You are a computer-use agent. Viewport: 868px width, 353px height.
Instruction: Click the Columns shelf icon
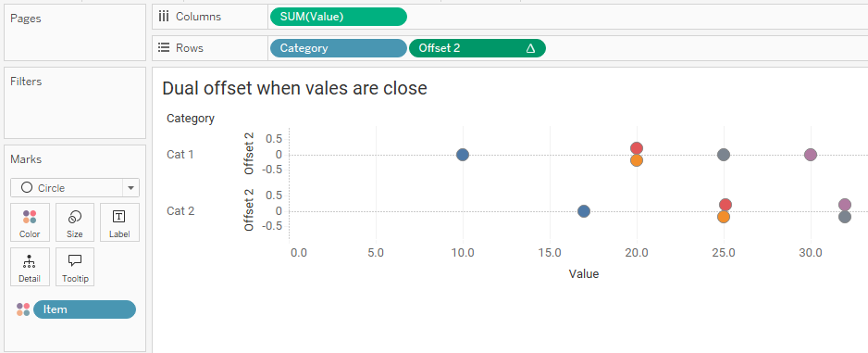click(163, 17)
